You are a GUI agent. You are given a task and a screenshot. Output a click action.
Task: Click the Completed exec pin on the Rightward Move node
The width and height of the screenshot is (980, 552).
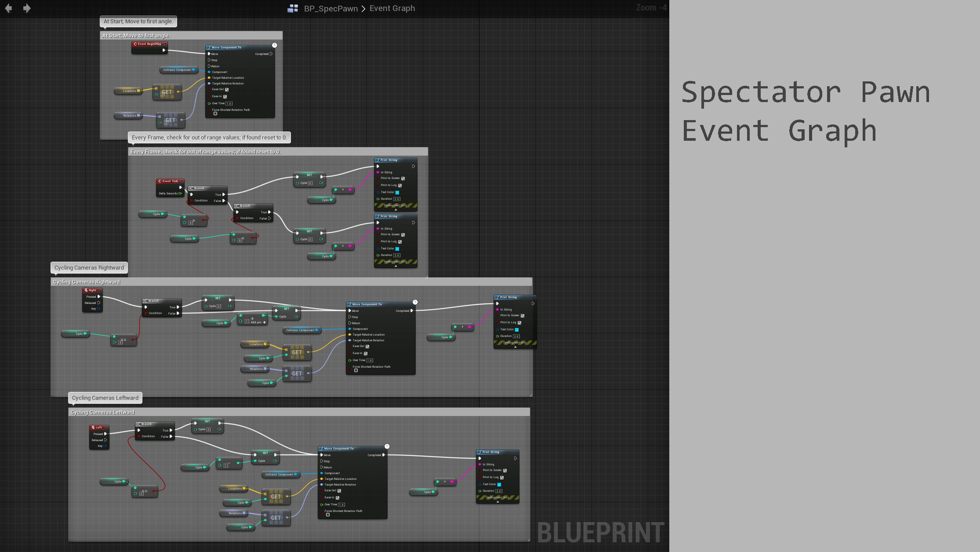point(412,311)
